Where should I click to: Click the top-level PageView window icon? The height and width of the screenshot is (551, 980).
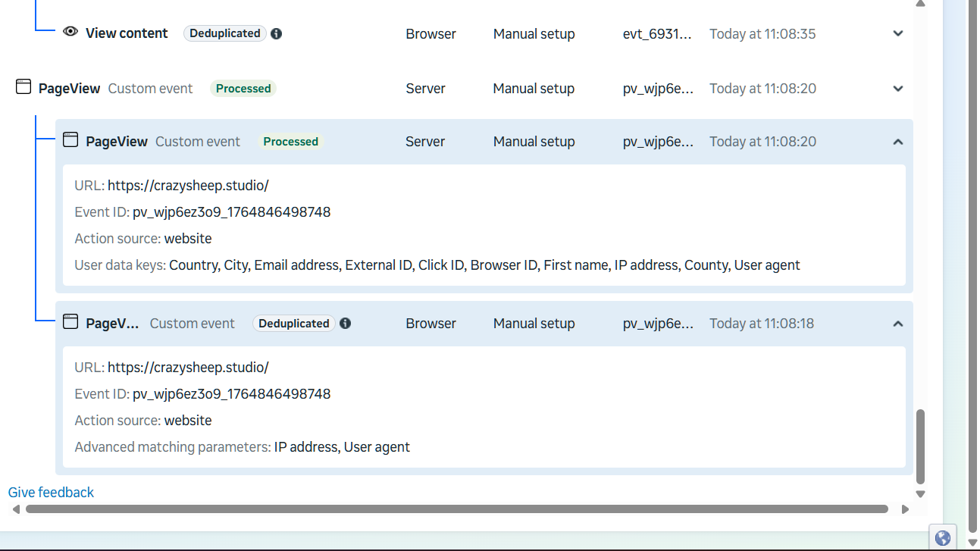click(23, 87)
